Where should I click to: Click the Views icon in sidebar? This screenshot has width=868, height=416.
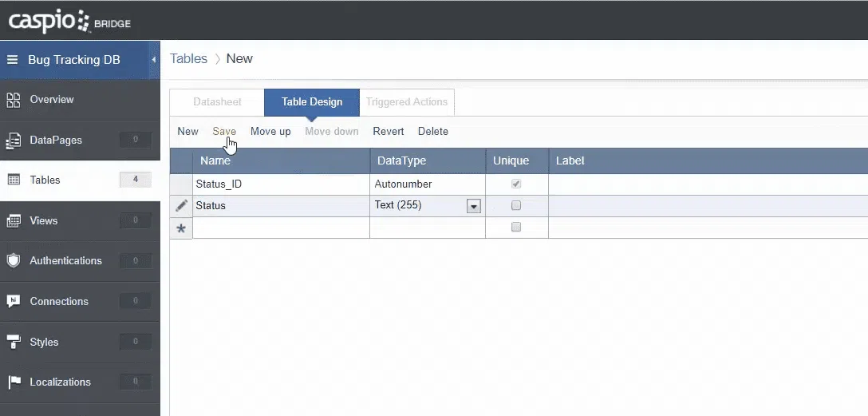14,221
